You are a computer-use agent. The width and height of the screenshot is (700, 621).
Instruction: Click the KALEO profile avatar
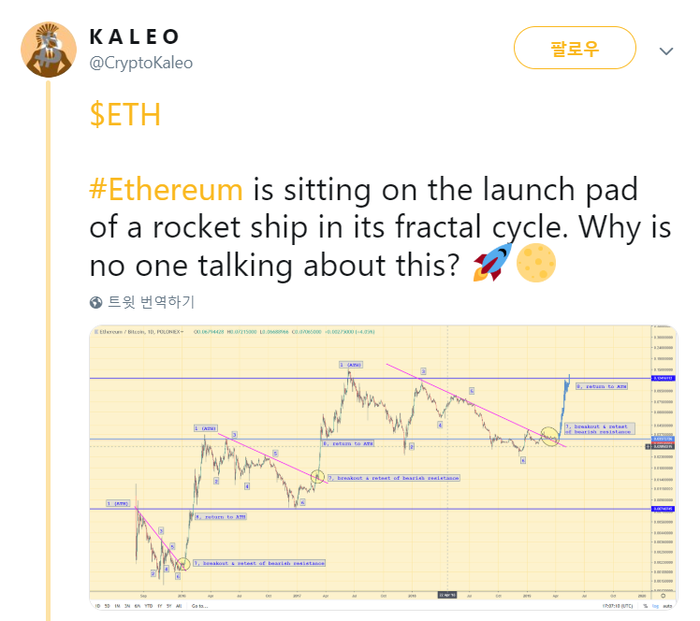[49, 50]
